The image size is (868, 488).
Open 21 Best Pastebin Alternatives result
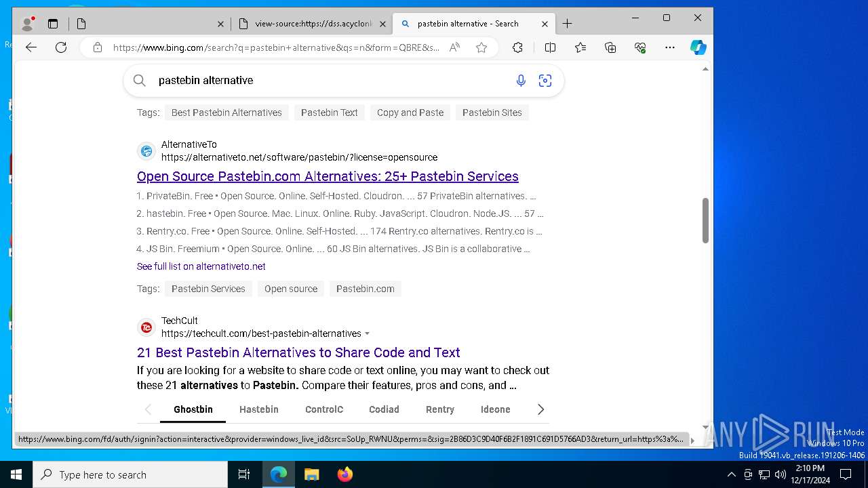(298, 352)
